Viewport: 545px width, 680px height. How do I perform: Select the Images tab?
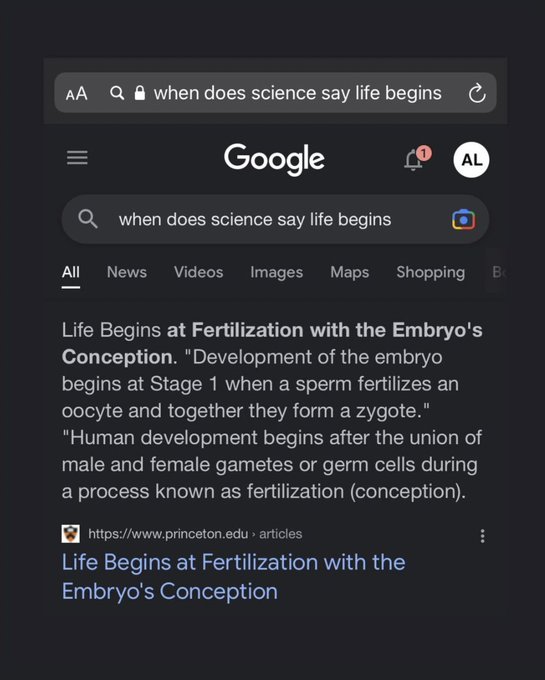tap(277, 272)
